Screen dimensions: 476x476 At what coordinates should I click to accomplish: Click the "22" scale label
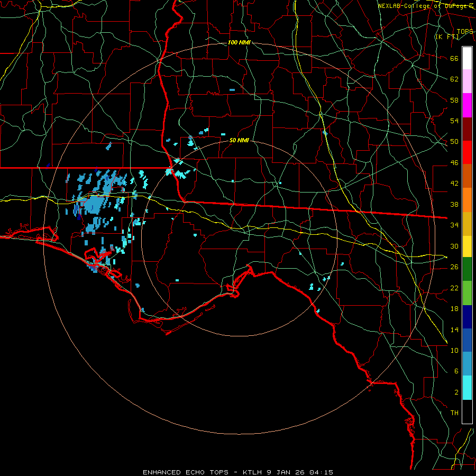click(x=454, y=288)
